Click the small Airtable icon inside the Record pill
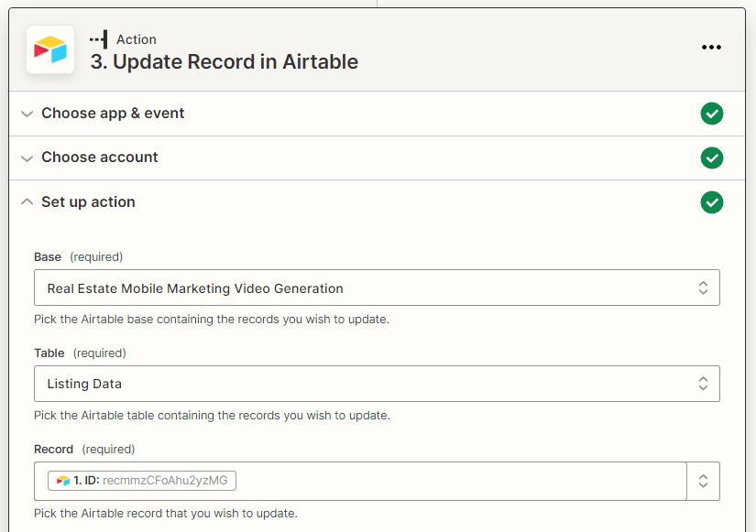Screen dimensions: 756x532 (x=61, y=480)
